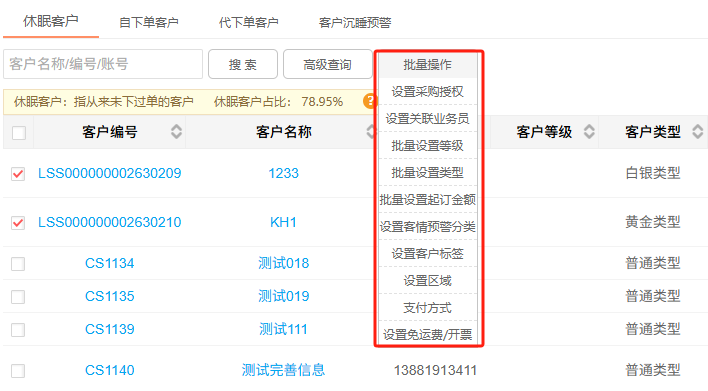Screen dimensions: 708x391
Task: Choose 设置客户标签 menu option
Action: (428, 254)
